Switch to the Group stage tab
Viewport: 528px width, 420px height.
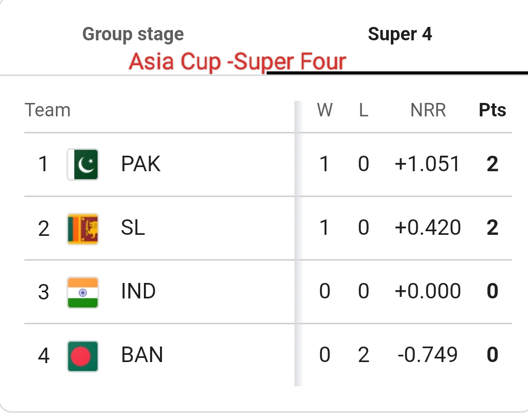[133, 34]
